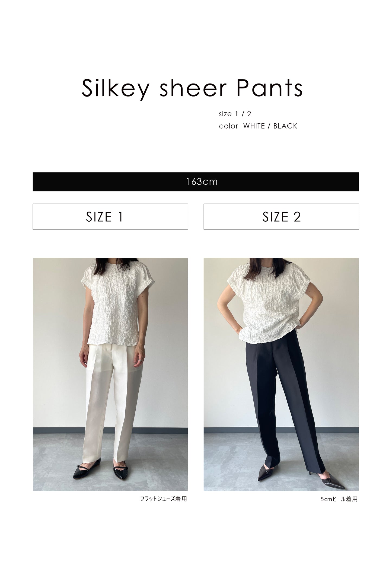Click the フラットシューズ着用 caption
392x588 pixels.
tap(163, 499)
